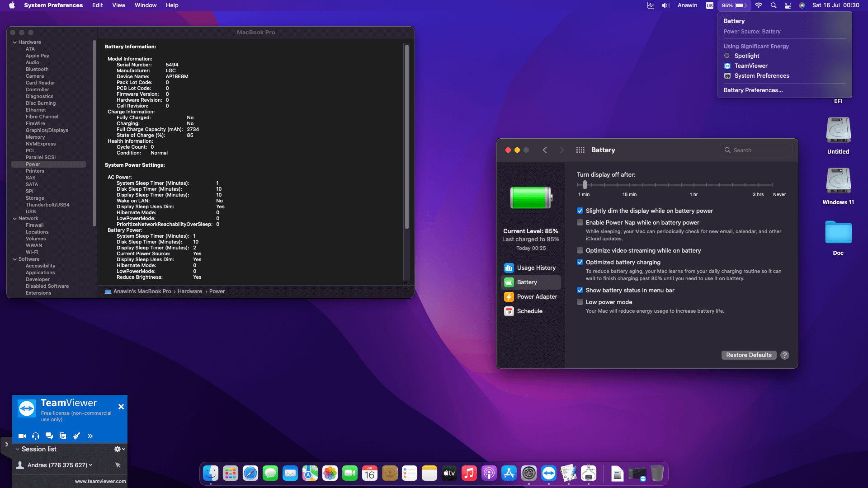Open the Edit menu

tap(97, 5)
